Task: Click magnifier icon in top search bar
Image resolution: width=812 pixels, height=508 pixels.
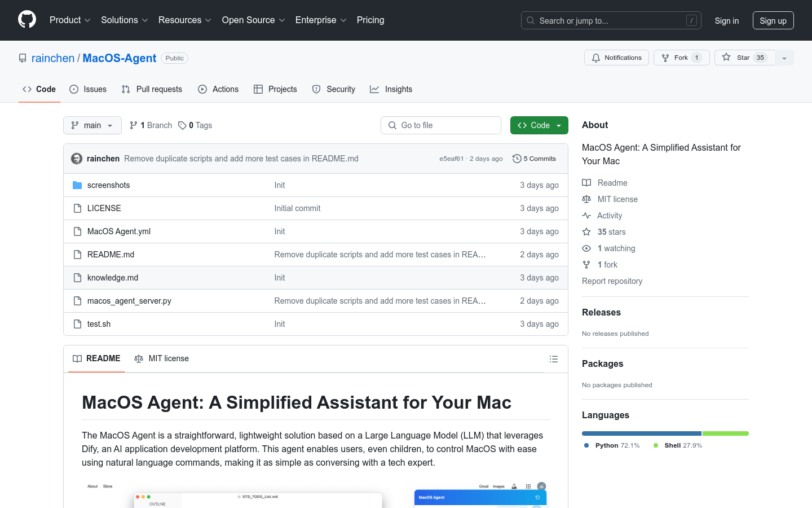Action: tap(531, 20)
